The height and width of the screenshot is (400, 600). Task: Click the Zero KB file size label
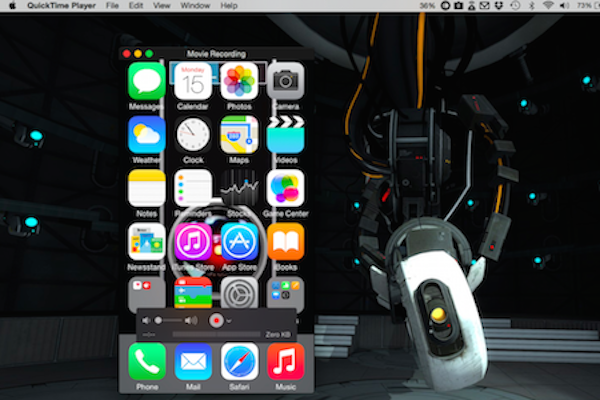pyautogui.click(x=278, y=335)
